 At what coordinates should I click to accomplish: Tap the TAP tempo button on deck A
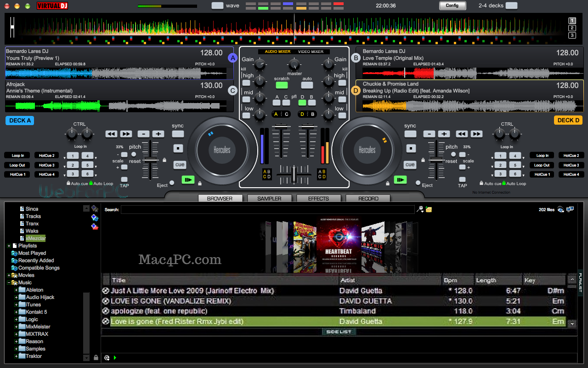[x=124, y=179]
